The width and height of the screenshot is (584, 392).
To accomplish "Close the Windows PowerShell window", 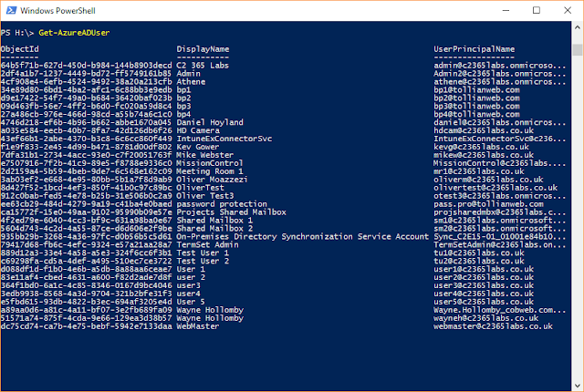I will [568, 10].
